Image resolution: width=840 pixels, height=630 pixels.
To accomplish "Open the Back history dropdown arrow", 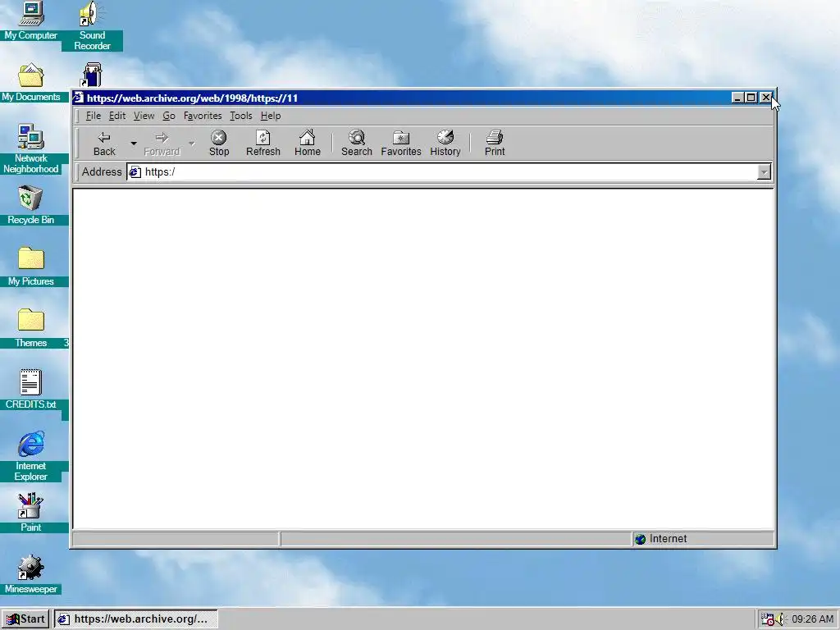I will (x=134, y=143).
